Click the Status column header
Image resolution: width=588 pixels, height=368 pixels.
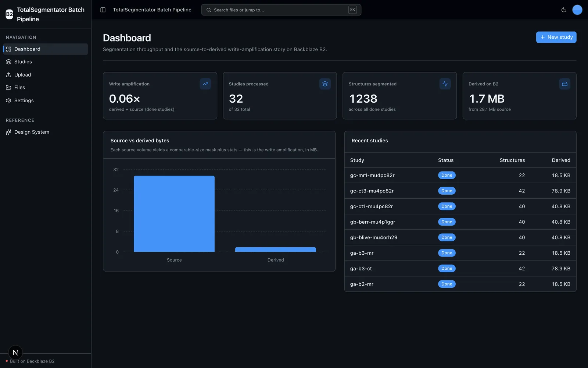click(446, 160)
